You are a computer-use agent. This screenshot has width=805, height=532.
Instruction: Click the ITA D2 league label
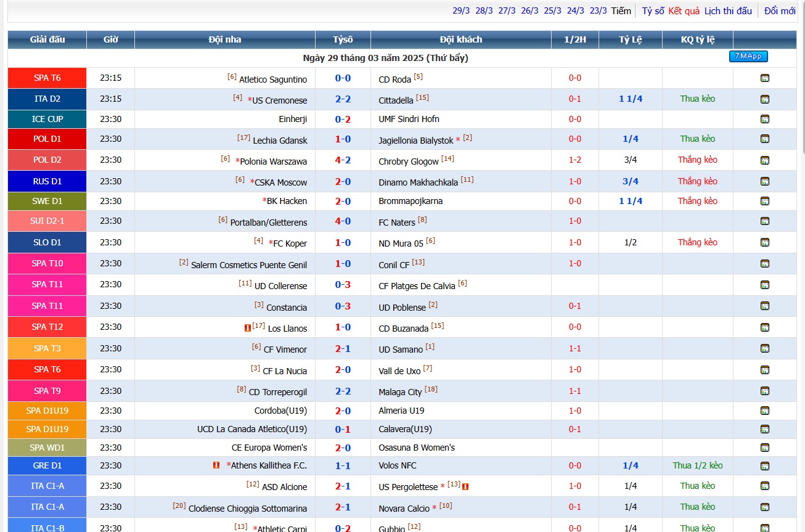(47, 99)
